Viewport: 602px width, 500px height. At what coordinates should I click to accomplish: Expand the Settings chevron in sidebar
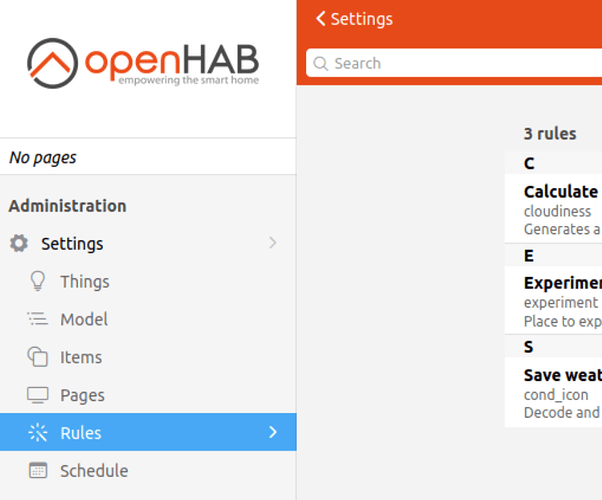pos(273,243)
